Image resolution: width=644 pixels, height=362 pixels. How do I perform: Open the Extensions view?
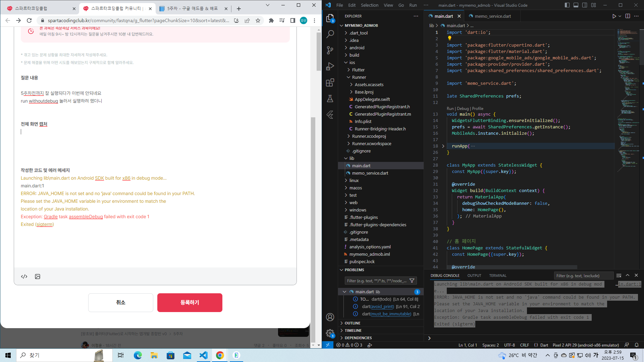coord(330,82)
